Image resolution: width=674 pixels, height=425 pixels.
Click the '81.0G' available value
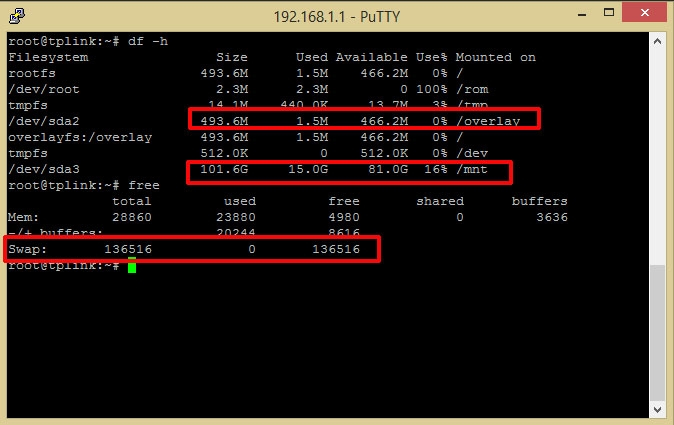point(388,169)
